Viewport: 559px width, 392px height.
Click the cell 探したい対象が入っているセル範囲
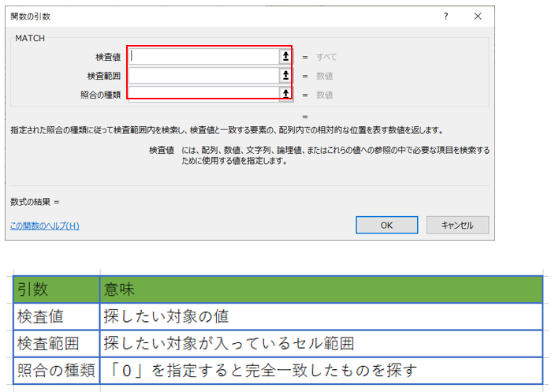321,343
